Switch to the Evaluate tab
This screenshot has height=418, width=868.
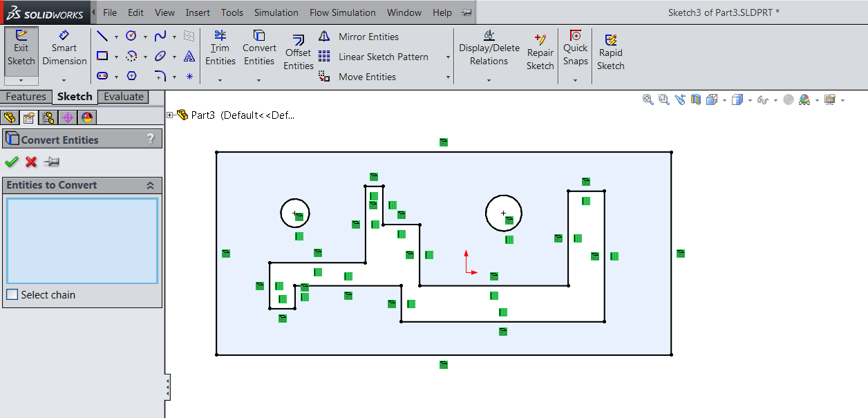[x=124, y=97]
